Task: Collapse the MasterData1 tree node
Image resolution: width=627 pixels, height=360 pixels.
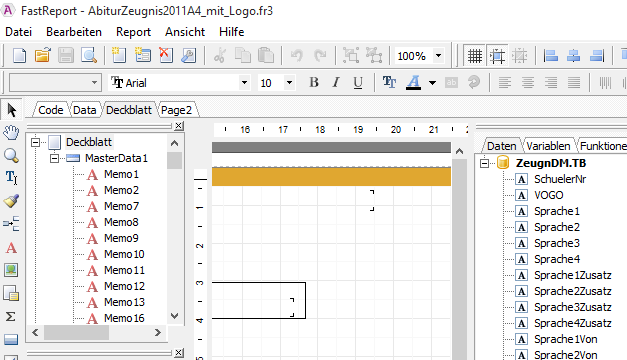Action: 54,158
